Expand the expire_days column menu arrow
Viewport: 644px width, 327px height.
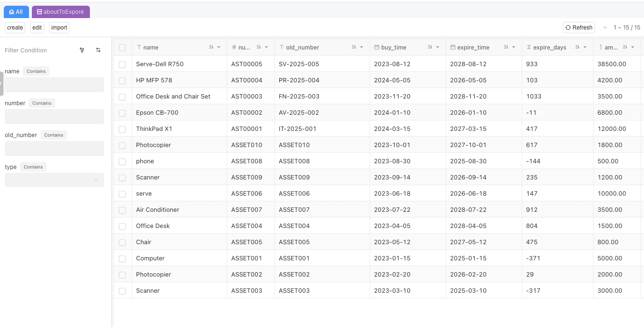[585, 47]
